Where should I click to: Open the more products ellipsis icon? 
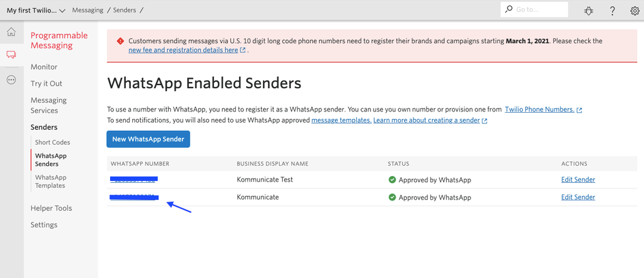(x=11, y=80)
